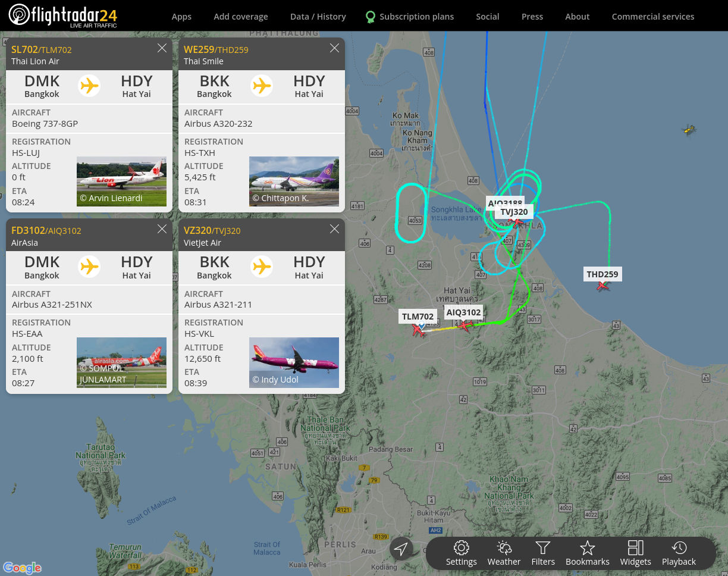This screenshot has width=728, height=576.
Task: Open the Data / History menu
Action: (318, 17)
